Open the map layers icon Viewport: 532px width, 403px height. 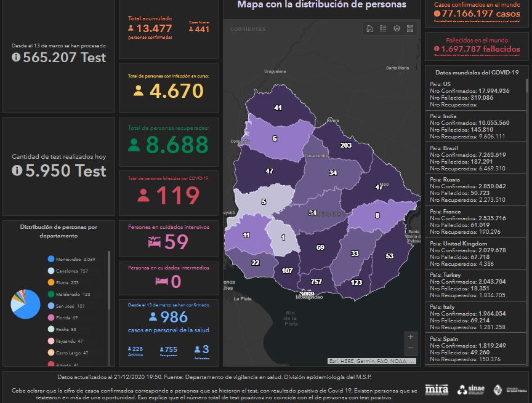click(397, 28)
